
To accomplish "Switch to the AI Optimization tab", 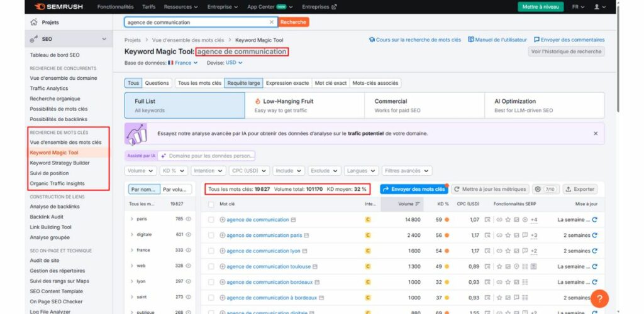I will pyautogui.click(x=544, y=106).
